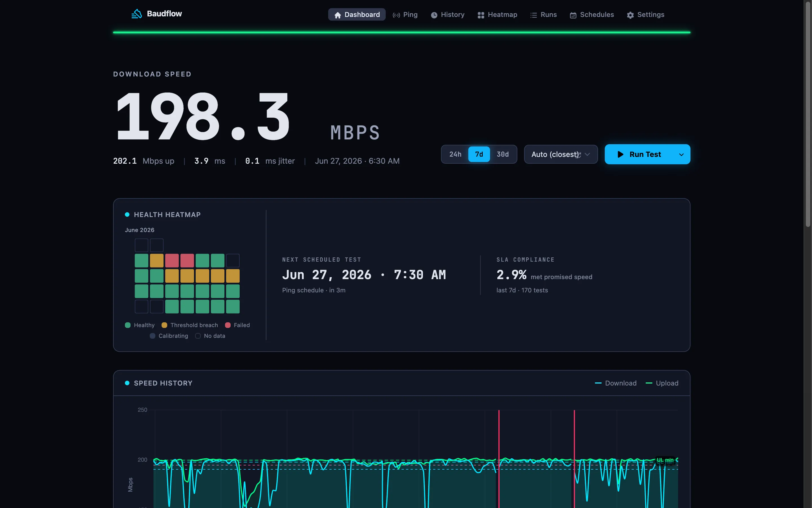Click the Schedules calendar icon
Viewport: 812px width, 508px height.
click(573, 15)
